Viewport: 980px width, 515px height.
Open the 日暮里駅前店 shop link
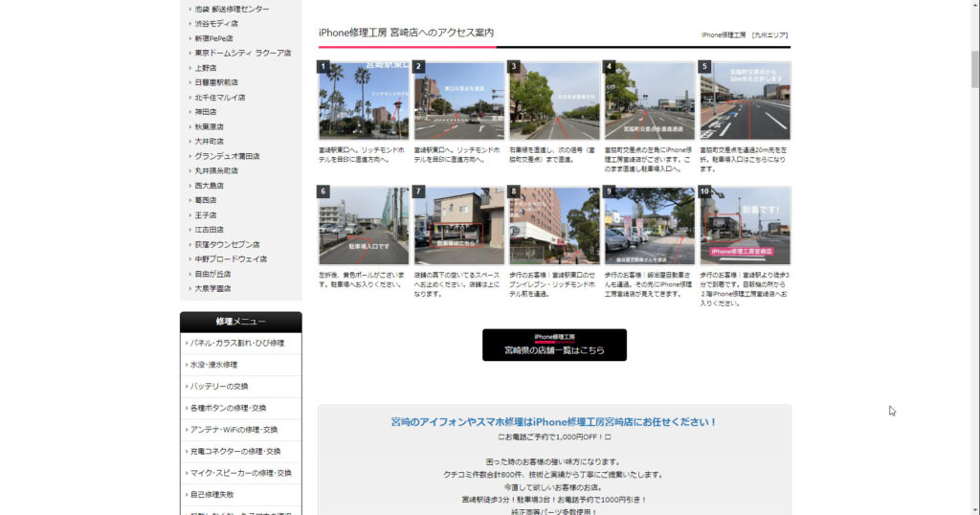coord(216,82)
